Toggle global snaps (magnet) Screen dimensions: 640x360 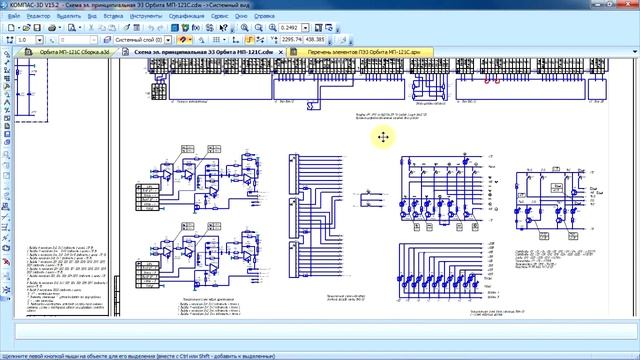(x=182, y=40)
